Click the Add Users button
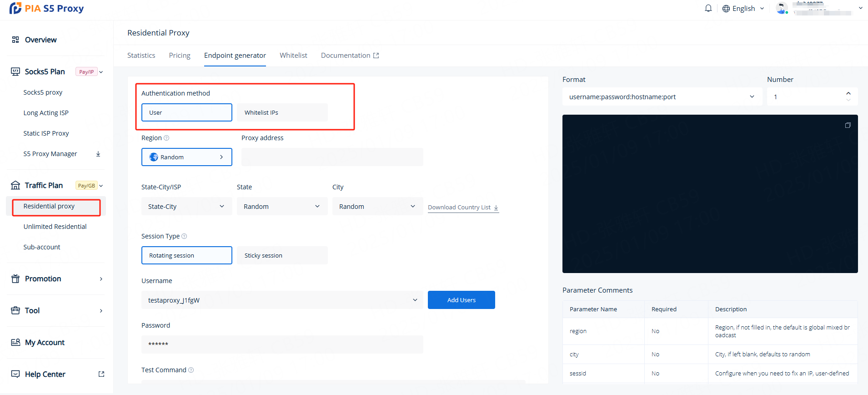 click(x=461, y=300)
